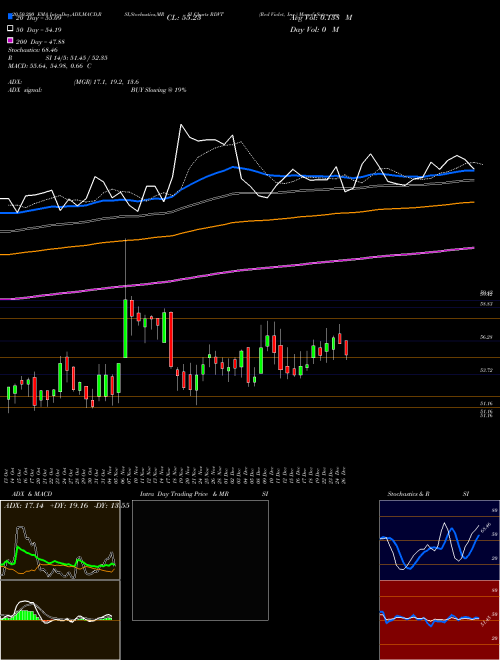This screenshot has height=660, width=500.
Task: Click the 'Intra Day Trading Price & MR' title
Action: point(184,494)
